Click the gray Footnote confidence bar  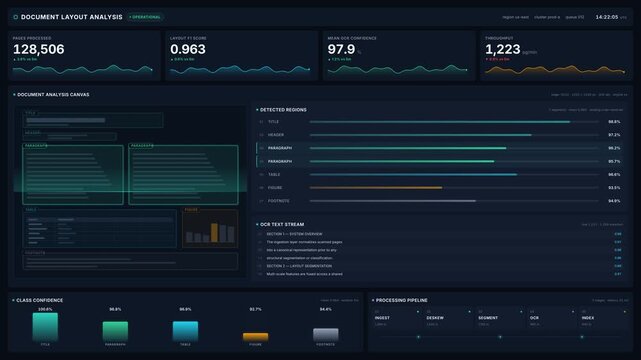coord(393,201)
